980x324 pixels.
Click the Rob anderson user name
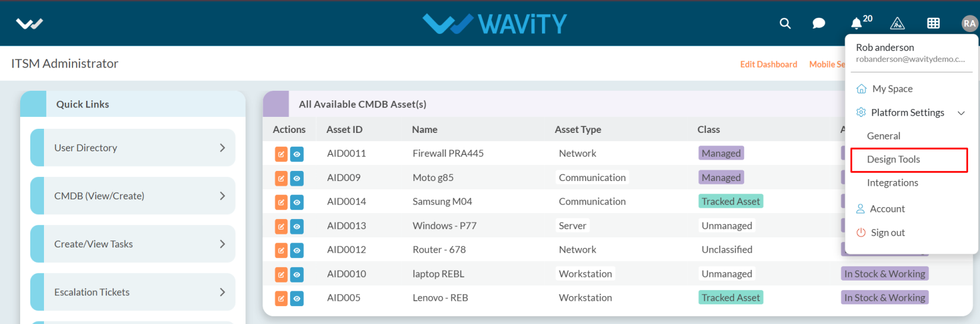point(885,47)
